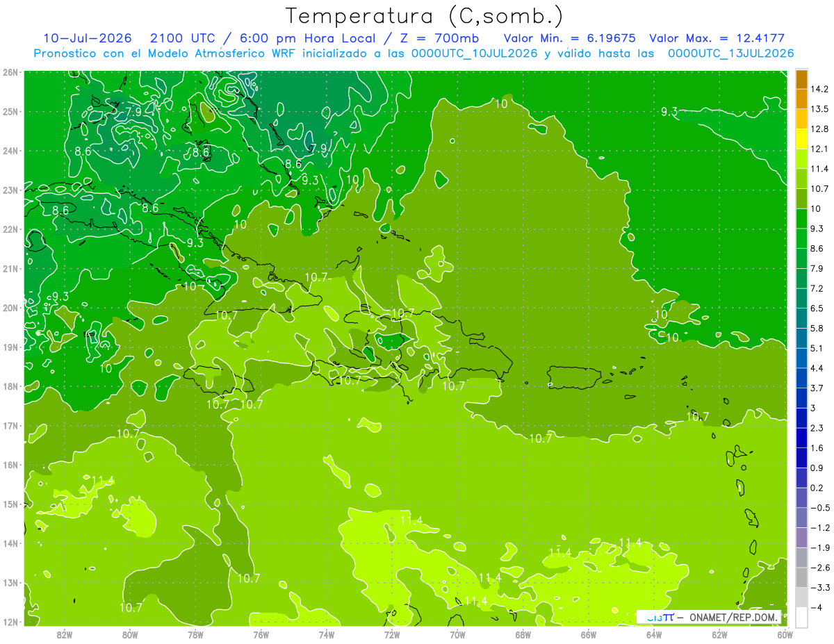Screen dimensions: 834x644
Task: Click the '78W' longitude axis label
Action: 195,634
